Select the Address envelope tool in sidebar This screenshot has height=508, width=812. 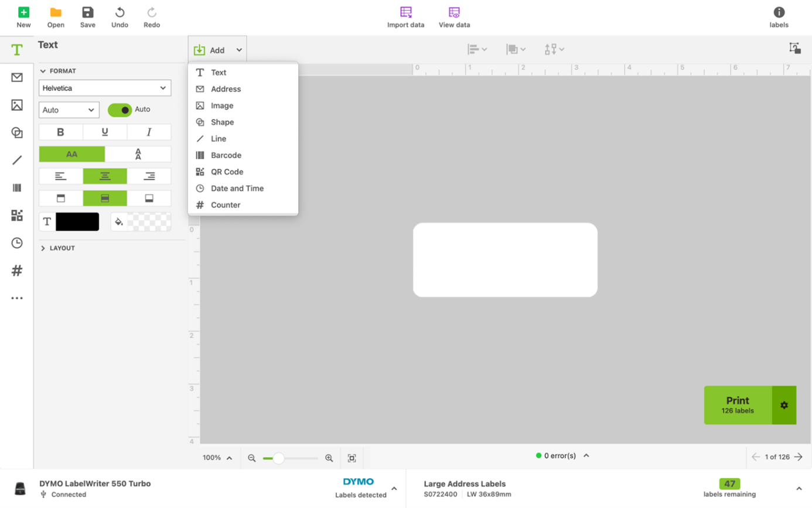pyautogui.click(x=17, y=77)
